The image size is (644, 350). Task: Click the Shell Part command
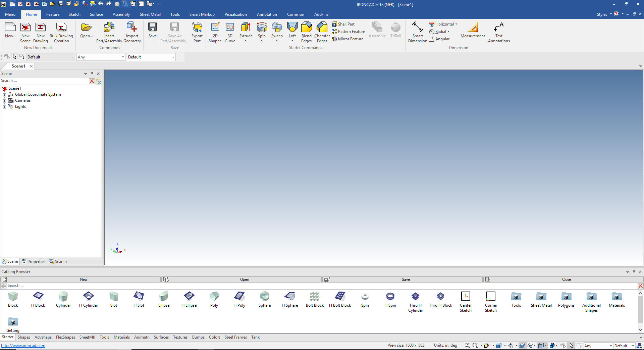[343, 24]
